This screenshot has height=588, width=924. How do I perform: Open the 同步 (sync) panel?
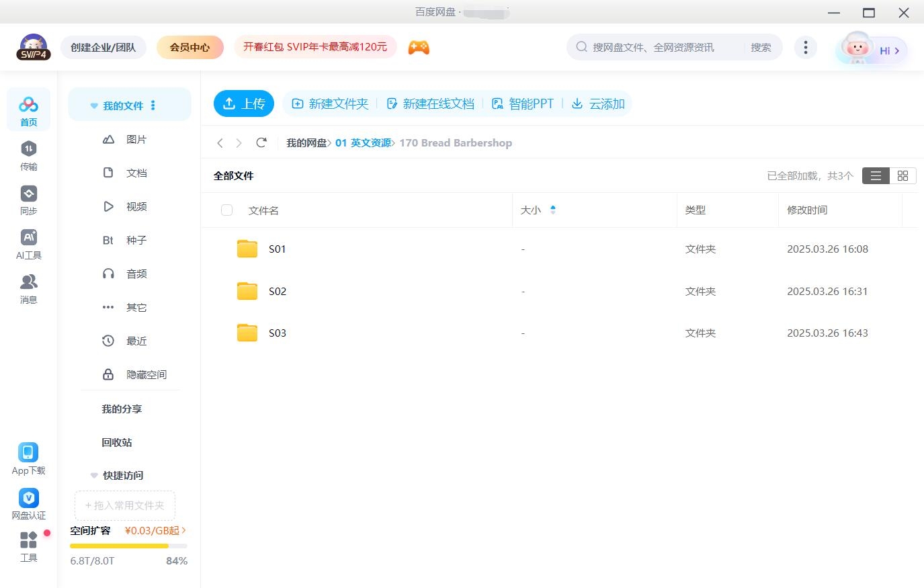click(28, 200)
